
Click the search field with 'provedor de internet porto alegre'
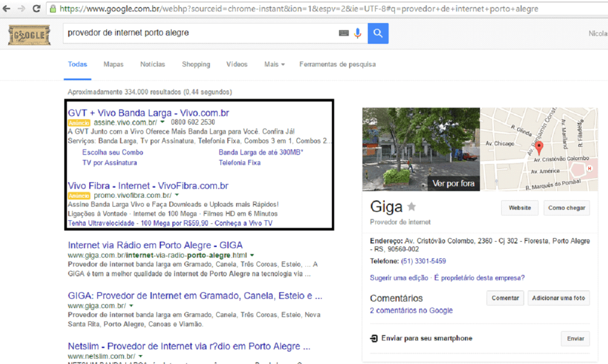[x=202, y=33]
